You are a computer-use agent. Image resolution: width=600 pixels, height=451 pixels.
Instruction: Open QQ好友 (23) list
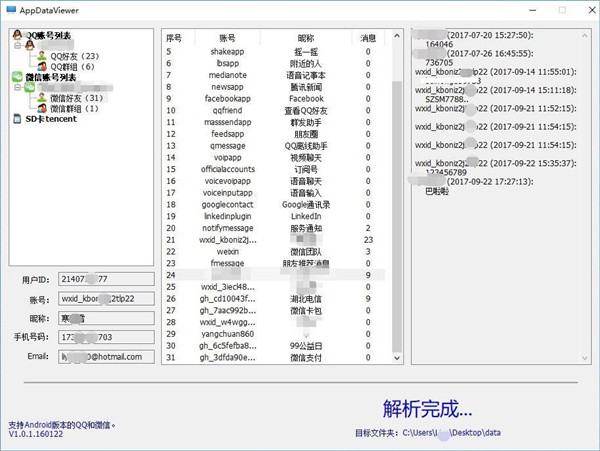[x=75, y=56]
